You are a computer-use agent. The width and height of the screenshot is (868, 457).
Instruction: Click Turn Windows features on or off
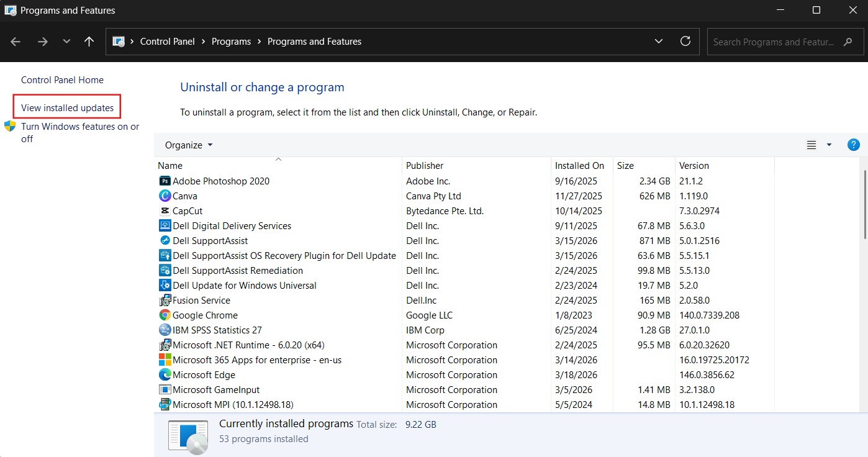[x=80, y=132]
